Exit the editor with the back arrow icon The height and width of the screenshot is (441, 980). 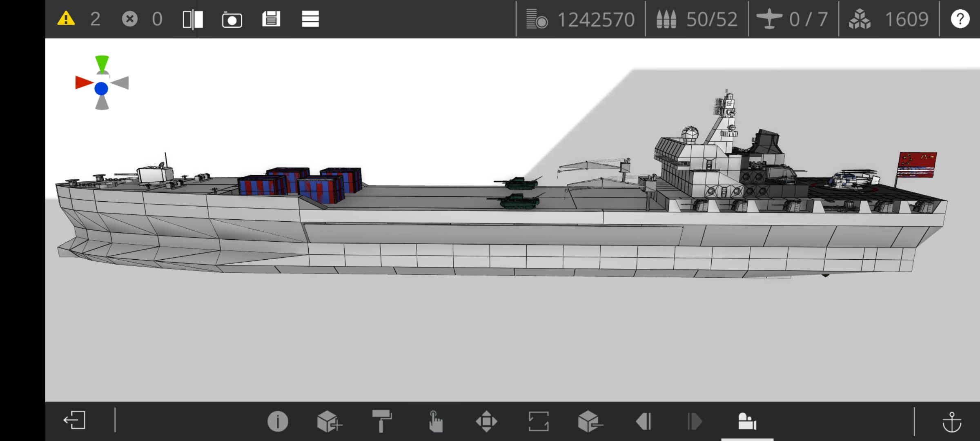click(74, 420)
